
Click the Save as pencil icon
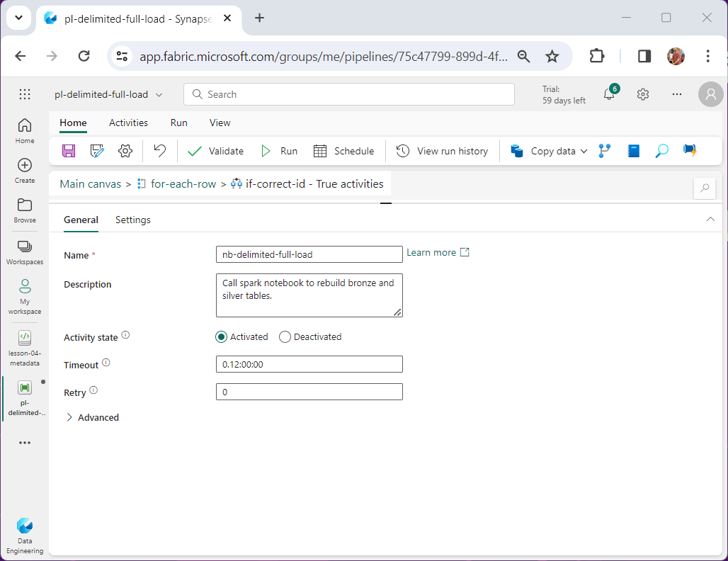[x=97, y=151]
